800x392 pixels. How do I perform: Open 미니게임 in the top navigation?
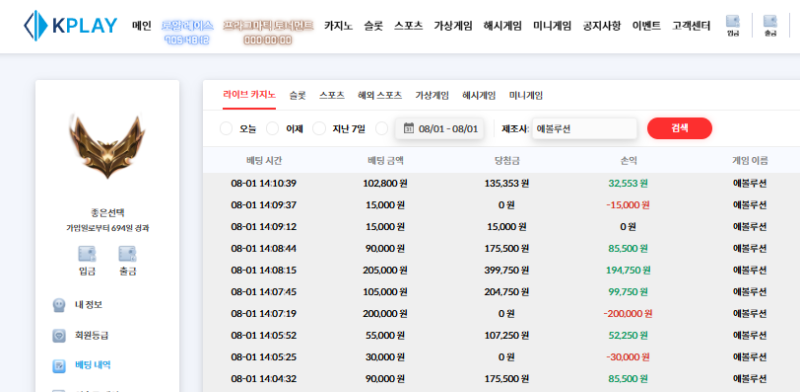pos(552,26)
